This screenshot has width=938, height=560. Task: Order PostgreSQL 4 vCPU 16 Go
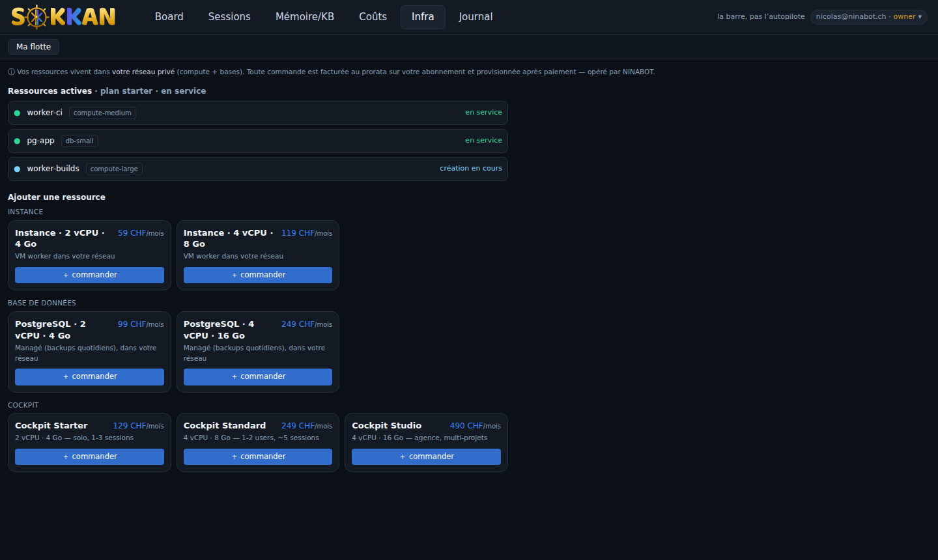(x=258, y=377)
